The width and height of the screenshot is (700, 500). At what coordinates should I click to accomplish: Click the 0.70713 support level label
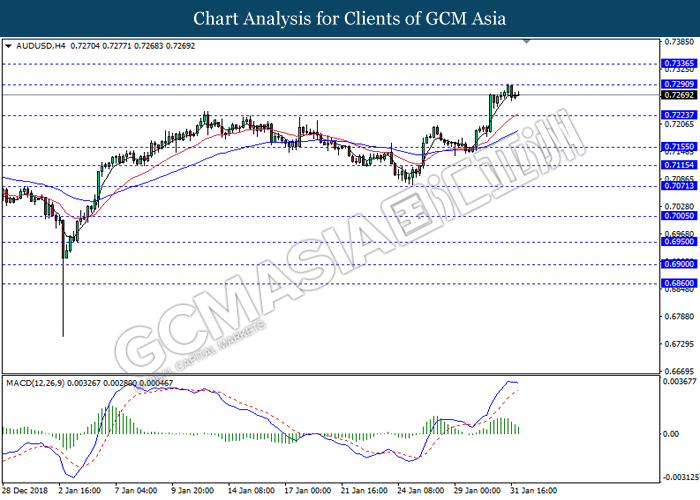click(x=679, y=186)
